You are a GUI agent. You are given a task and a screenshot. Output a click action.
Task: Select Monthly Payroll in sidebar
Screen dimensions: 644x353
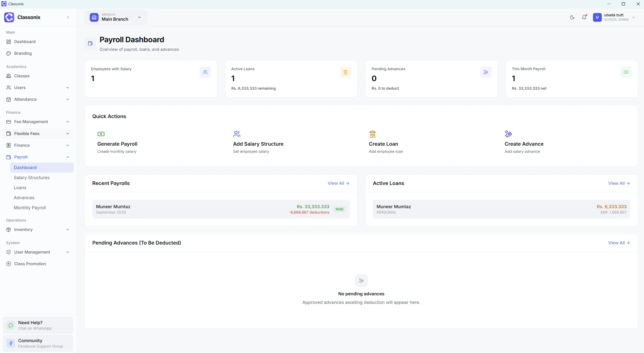42,208
